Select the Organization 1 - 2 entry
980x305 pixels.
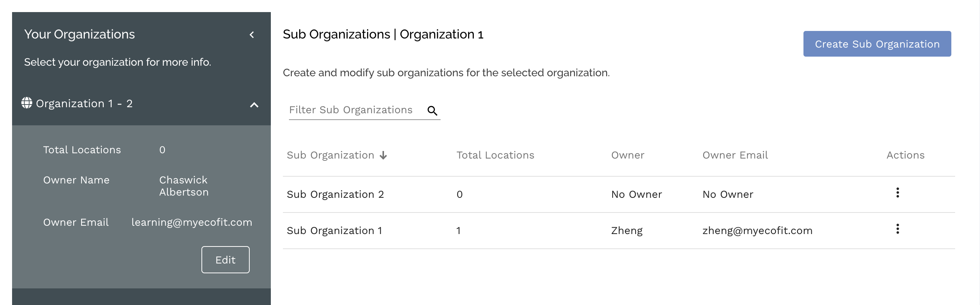tap(84, 103)
